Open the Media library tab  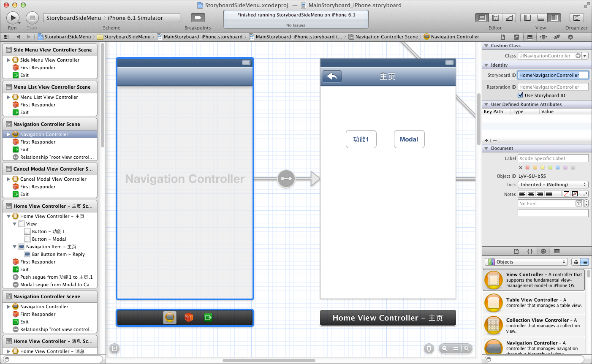pos(557,251)
